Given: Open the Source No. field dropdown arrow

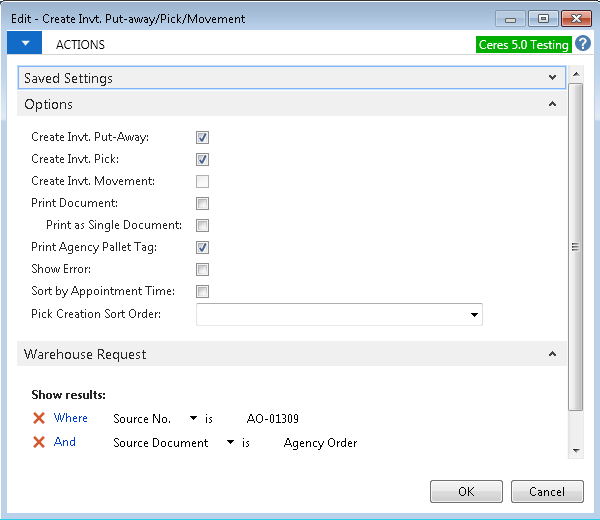Looking at the screenshot, I should point(193,419).
